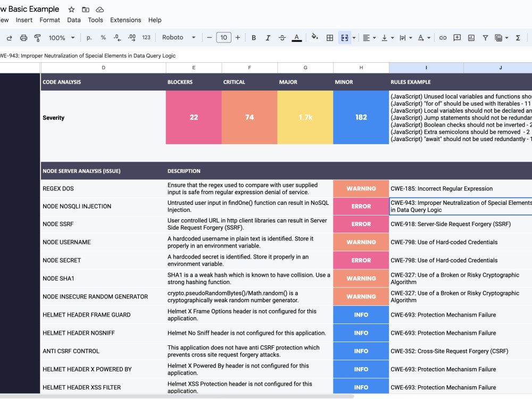
Task: Select column D header
Action: click(104, 68)
